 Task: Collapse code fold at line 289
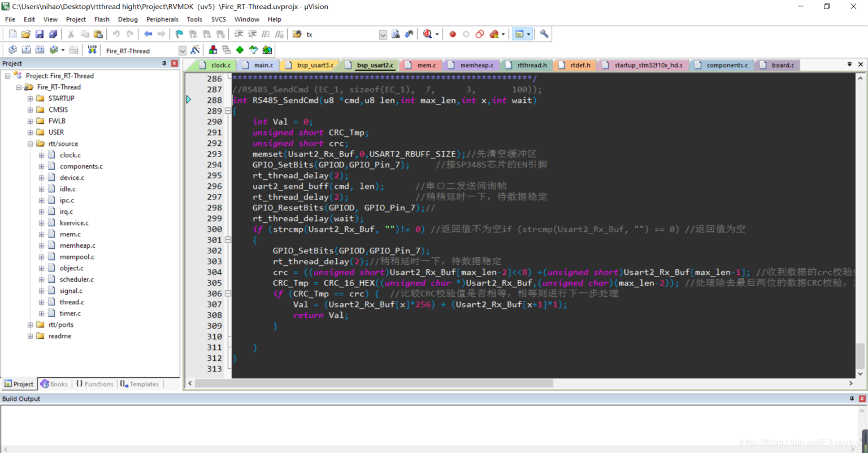(x=228, y=111)
